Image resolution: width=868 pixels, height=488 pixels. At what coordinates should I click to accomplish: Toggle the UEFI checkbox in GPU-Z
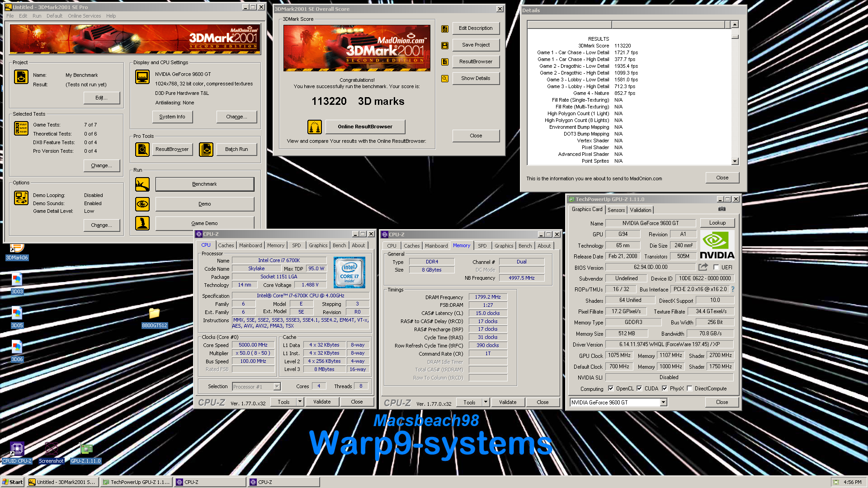716,267
